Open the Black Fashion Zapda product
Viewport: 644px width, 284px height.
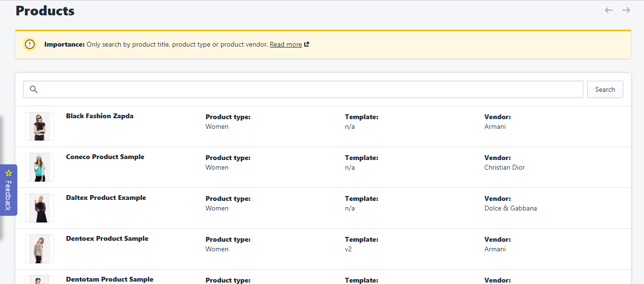[x=100, y=116]
